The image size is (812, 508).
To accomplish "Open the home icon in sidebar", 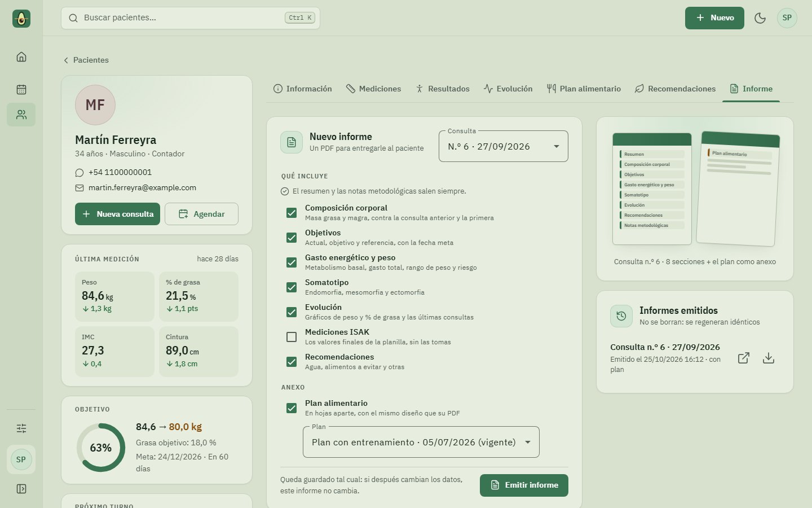I will click(x=21, y=56).
